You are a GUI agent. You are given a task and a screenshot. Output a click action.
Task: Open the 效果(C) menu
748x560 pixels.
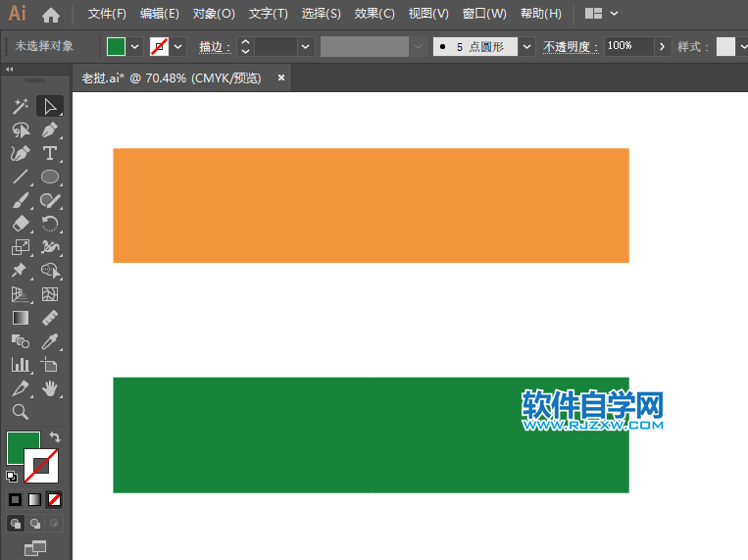pyautogui.click(x=374, y=14)
